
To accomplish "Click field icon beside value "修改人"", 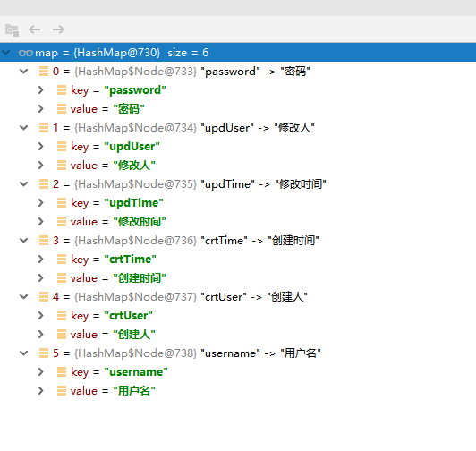I will click(x=62, y=166).
